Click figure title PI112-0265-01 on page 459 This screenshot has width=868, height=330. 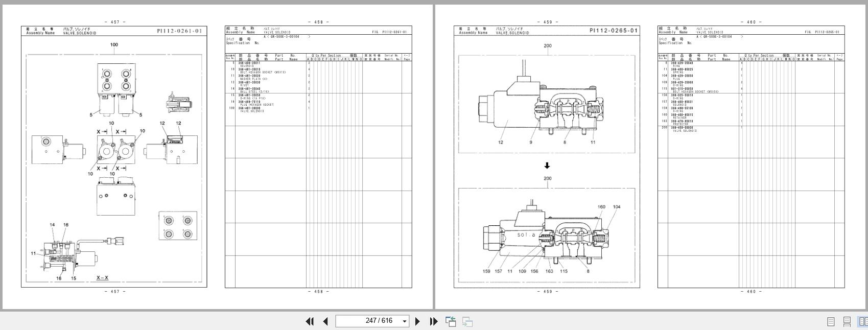tap(614, 31)
